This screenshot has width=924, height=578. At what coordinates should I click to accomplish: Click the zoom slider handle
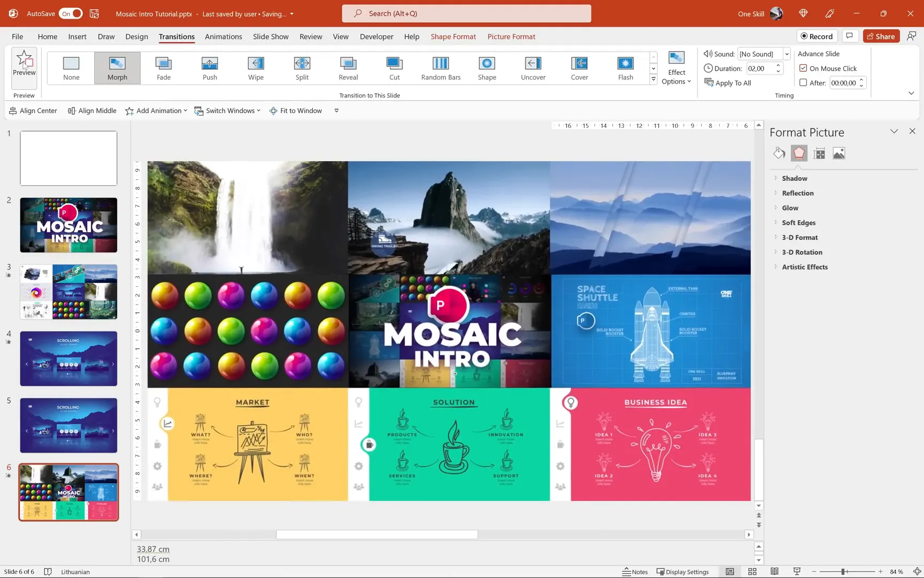click(843, 572)
